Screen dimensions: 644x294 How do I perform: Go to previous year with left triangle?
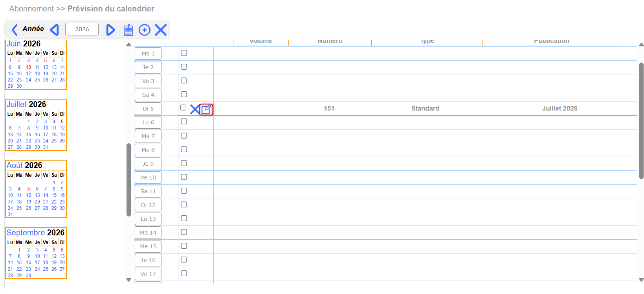tap(55, 30)
